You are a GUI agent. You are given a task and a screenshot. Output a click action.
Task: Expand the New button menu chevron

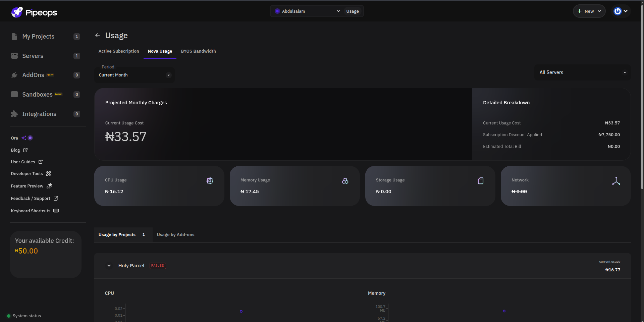click(x=599, y=11)
